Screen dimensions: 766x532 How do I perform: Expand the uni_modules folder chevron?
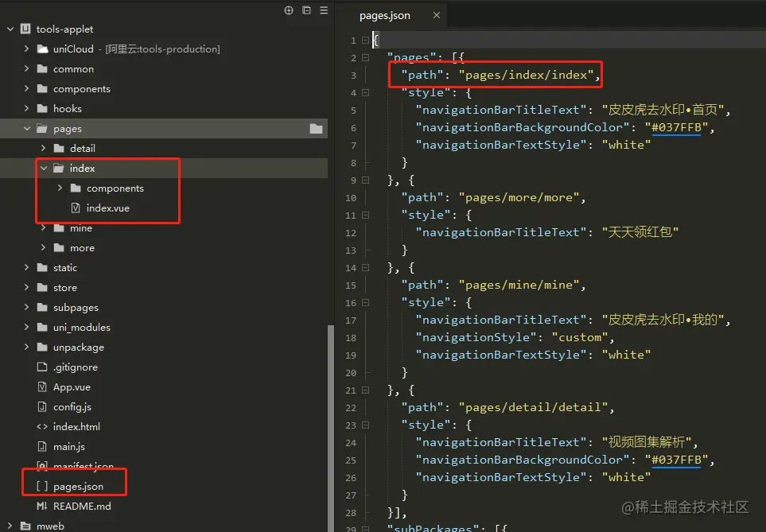point(26,327)
